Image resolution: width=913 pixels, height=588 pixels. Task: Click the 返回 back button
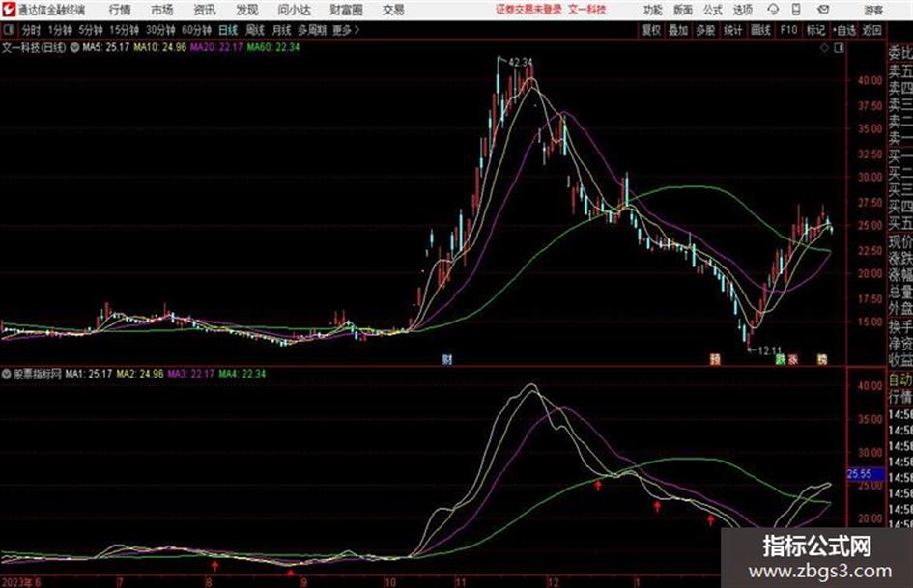tap(871, 30)
